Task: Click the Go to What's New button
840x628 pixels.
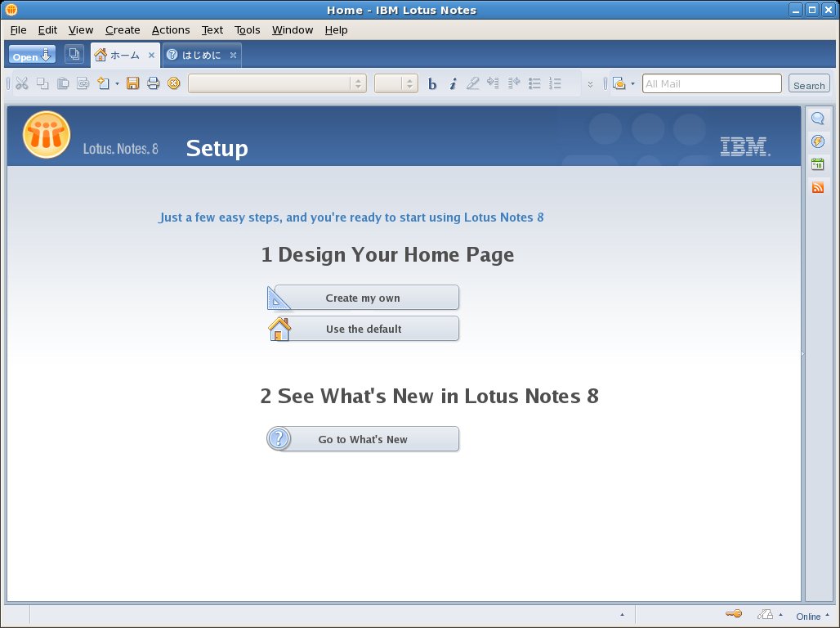Action: click(363, 439)
